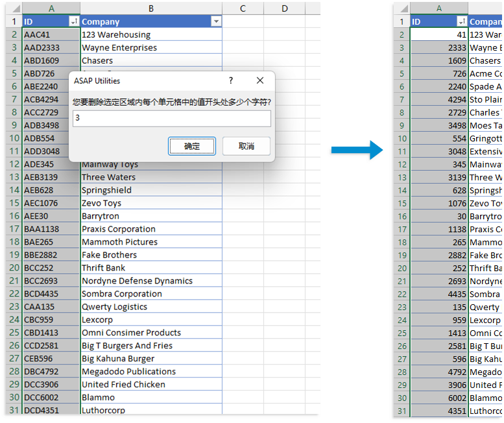Viewport: 504px width, 423px height.
Task: Click the Wayne Enterprises cell
Action: click(151, 47)
